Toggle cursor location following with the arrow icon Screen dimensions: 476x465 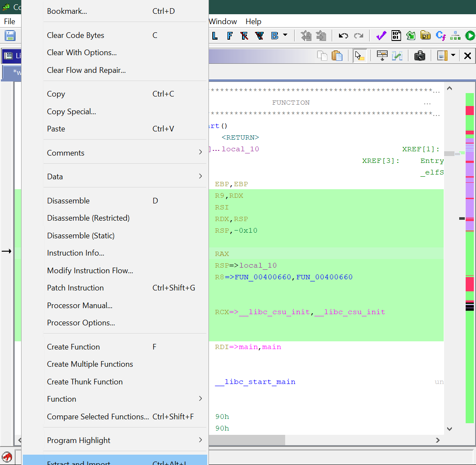point(360,56)
